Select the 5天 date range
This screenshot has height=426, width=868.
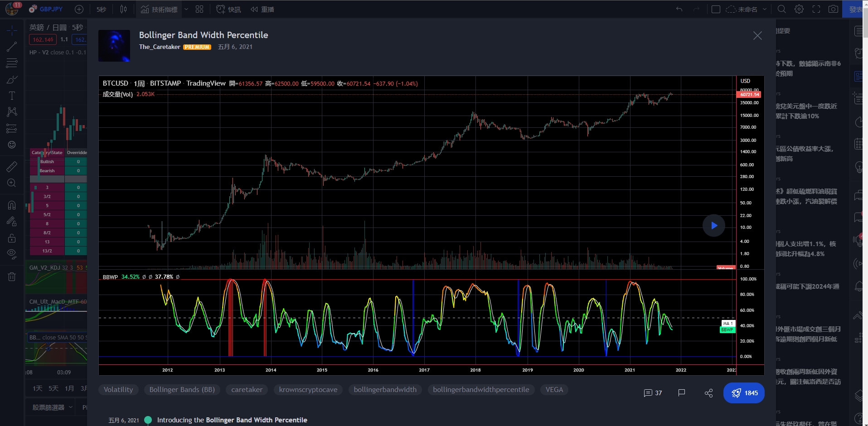point(53,388)
